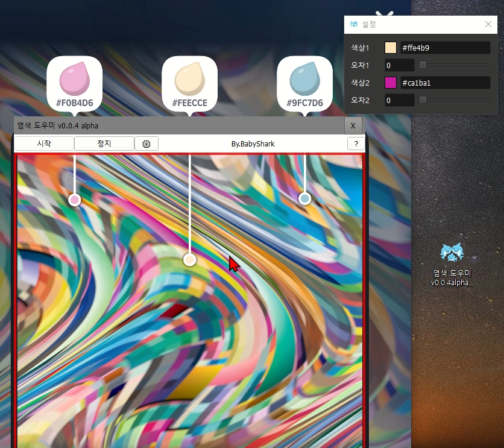Click the cream color picker marker dot
Image resolution: width=504 pixels, height=448 pixels.
tap(190, 259)
